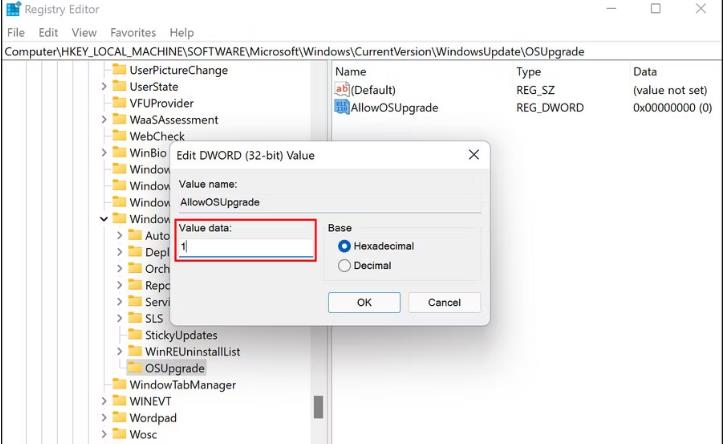Click the AllowOSUpgrade DWORD value icon
Image resolution: width=724 pixels, height=444 pixels.
tap(342, 107)
